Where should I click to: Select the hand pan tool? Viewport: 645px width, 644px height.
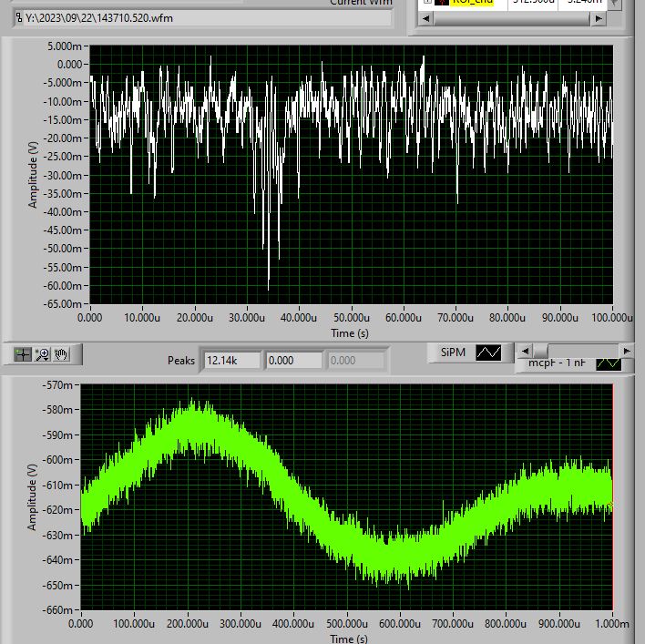pyautogui.click(x=62, y=354)
